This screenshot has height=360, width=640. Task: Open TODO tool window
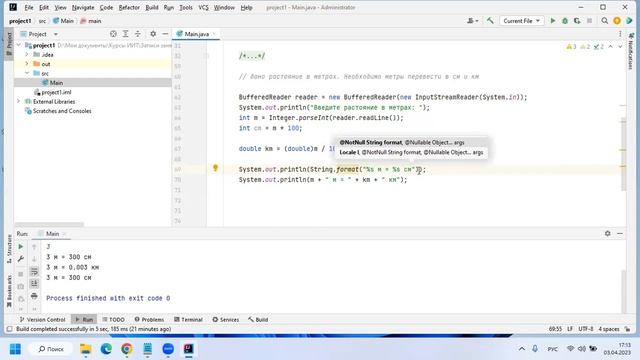(113, 319)
